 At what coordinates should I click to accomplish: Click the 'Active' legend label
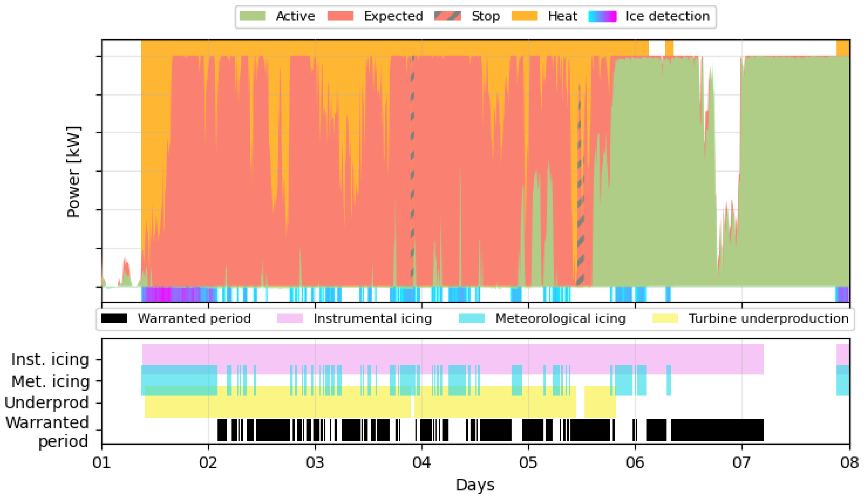(x=296, y=16)
